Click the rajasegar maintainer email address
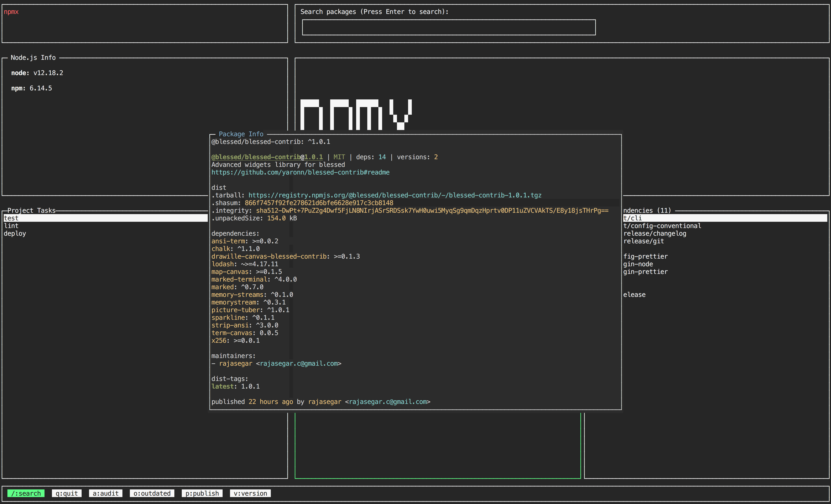Viewport: 831px width, 504px height. coord(298,363)
